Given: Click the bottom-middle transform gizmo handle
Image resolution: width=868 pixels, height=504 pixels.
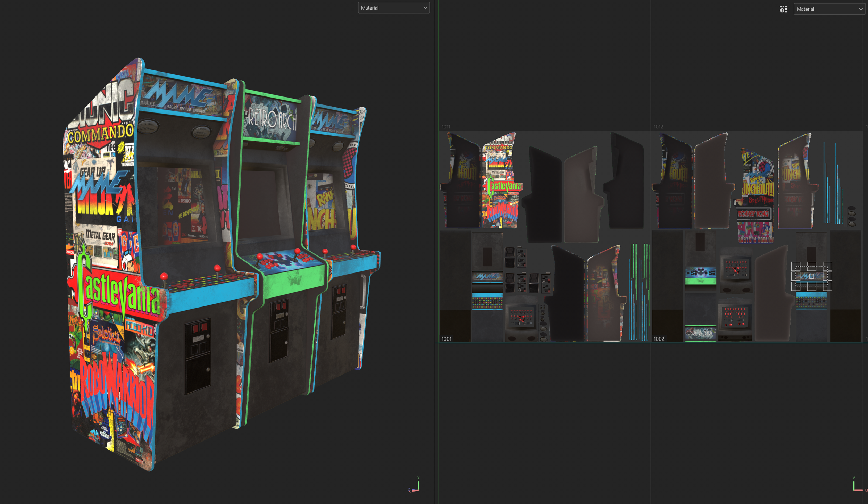Looking at the screenshot, I should 811,286.
